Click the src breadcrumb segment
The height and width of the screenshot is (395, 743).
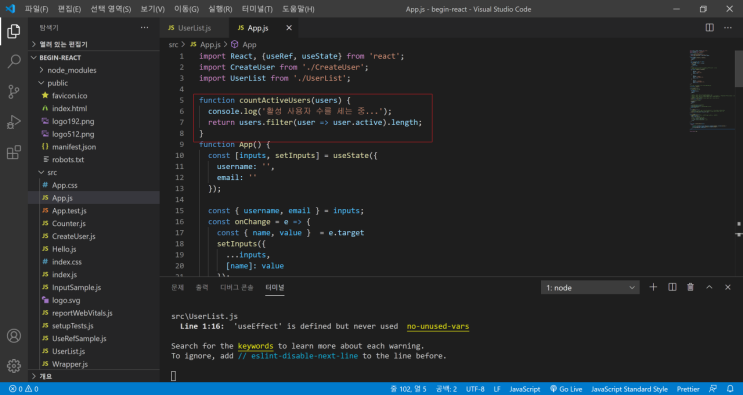coord(173,45)
